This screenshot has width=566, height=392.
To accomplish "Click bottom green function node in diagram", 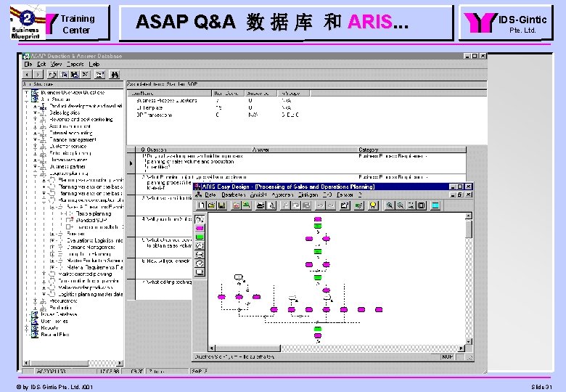I will click(318, 329).
